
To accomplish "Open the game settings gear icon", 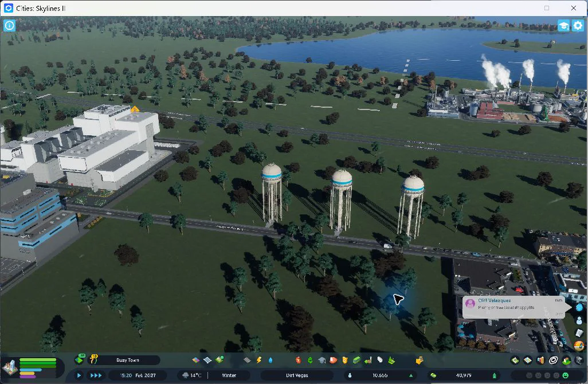I will click(x=578, y=25).
